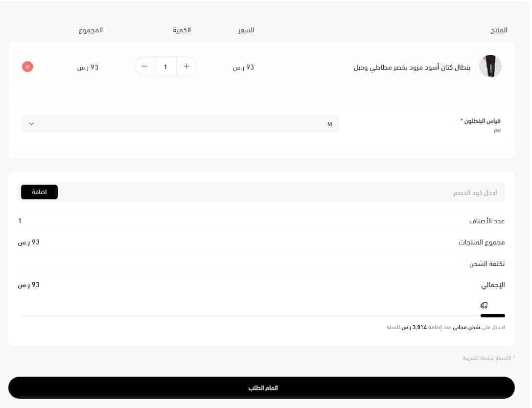Screen dimensions: 532x408
Task: Apply coupon with the اضافة button
Action: [x=39, y=192]
